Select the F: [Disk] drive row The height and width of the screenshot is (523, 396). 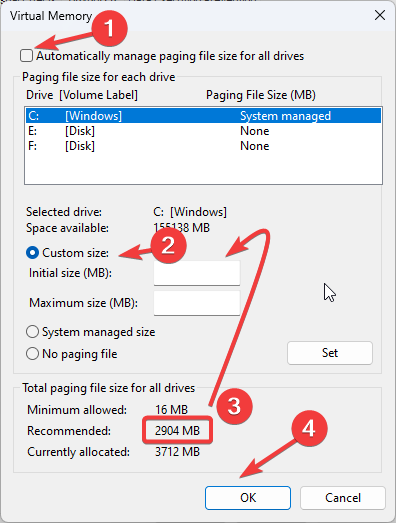pyautogui.click(x=203, y=146)
